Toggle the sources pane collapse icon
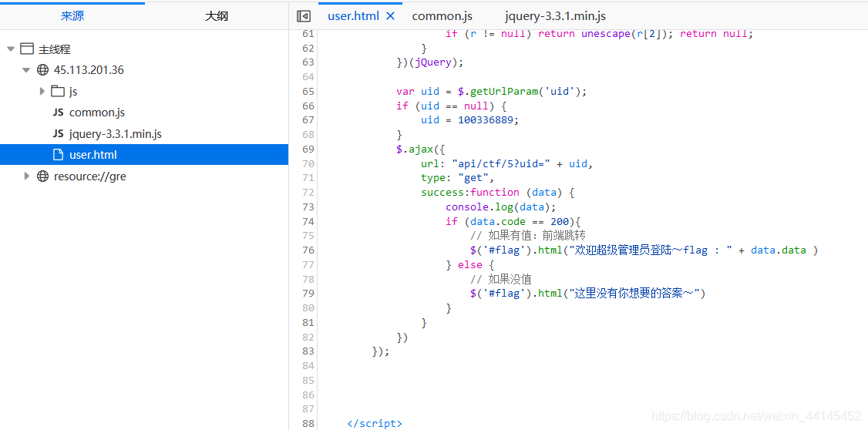 tap(304, 16)
